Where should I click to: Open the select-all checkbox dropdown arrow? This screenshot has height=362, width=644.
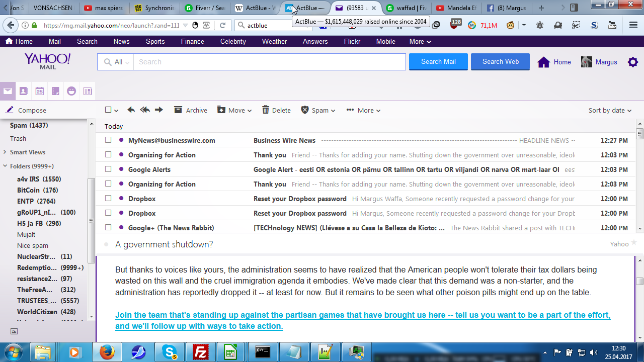point(116,111)
